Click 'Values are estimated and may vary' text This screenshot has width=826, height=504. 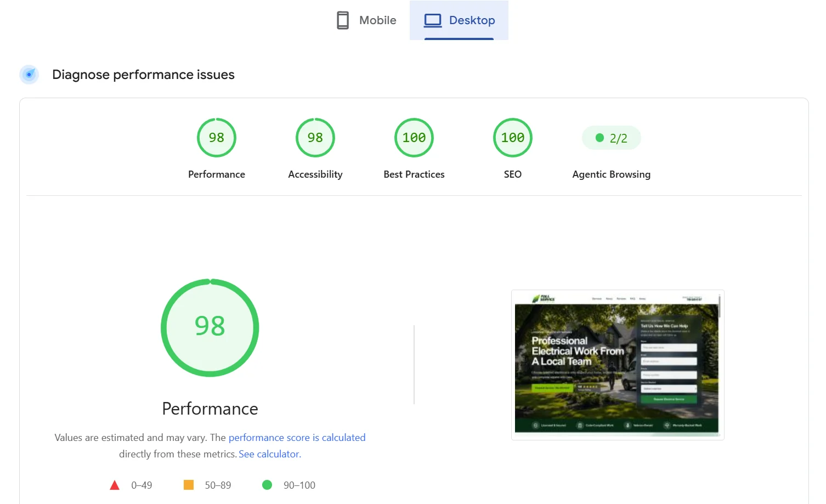(131, 438)
